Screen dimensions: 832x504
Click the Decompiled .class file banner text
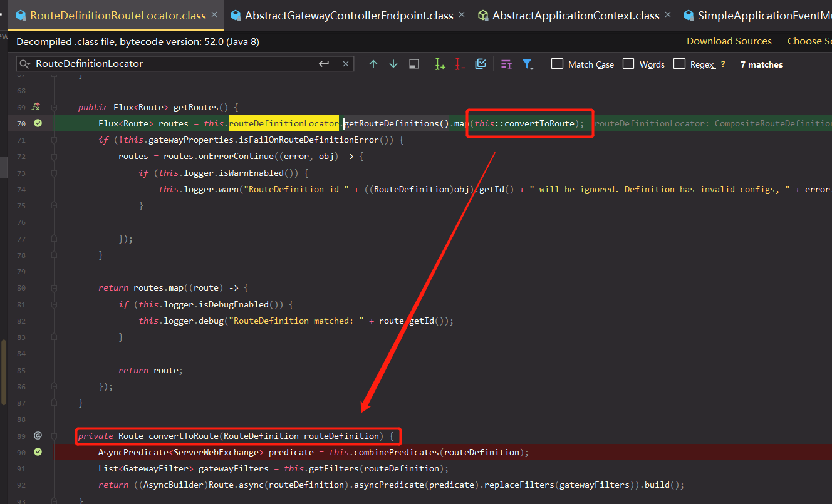point(138,41)
